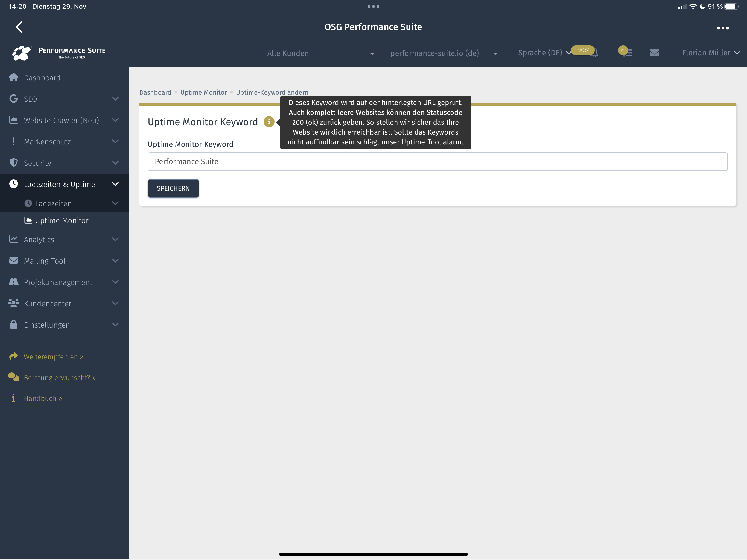Open the Handbuch » link
Viewport: 747px width, 560px height.
pyautogui.click(x=43, y=399)
